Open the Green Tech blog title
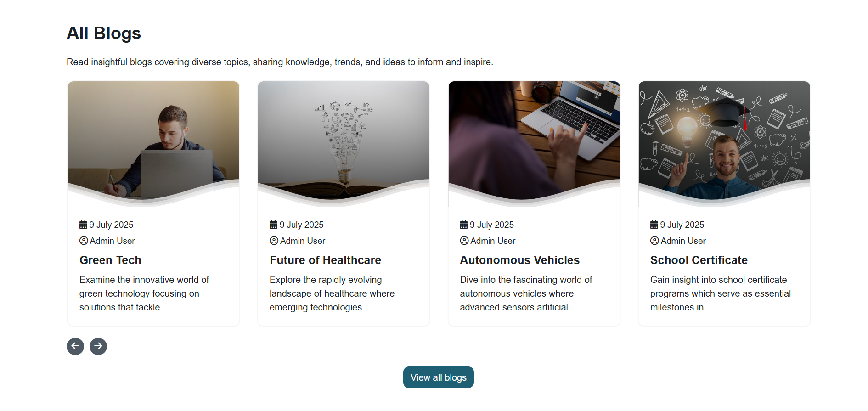 [x=110, y=260]
